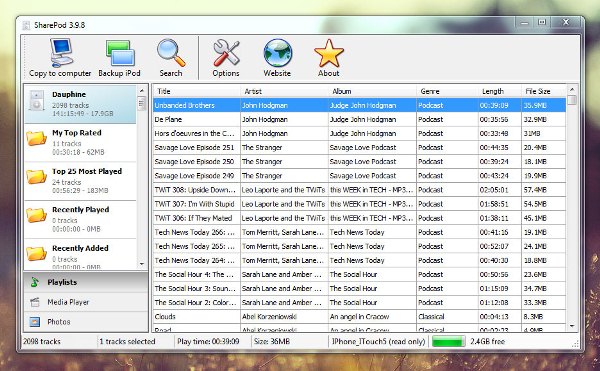Select the Dauphine iPod device entry
This screenshot has height=371, width=600.
80,104
